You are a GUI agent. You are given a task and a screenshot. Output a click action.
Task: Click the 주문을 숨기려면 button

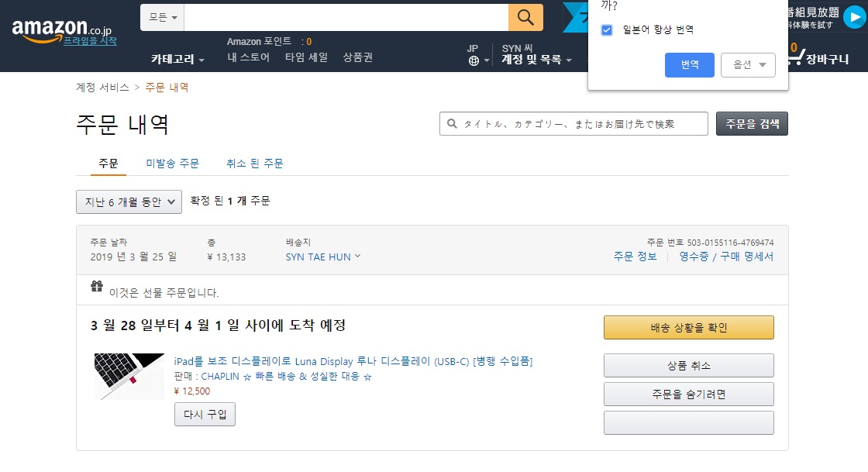[689, 394]
